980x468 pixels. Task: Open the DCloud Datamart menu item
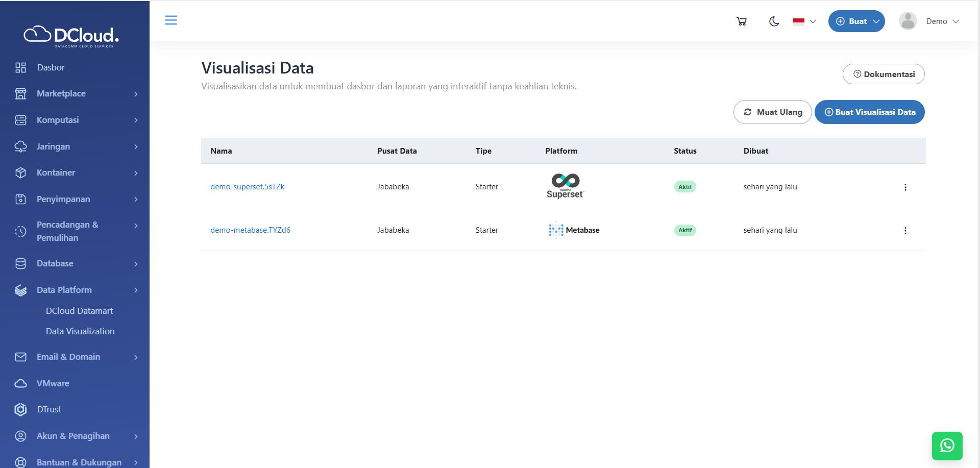point(79,310)
